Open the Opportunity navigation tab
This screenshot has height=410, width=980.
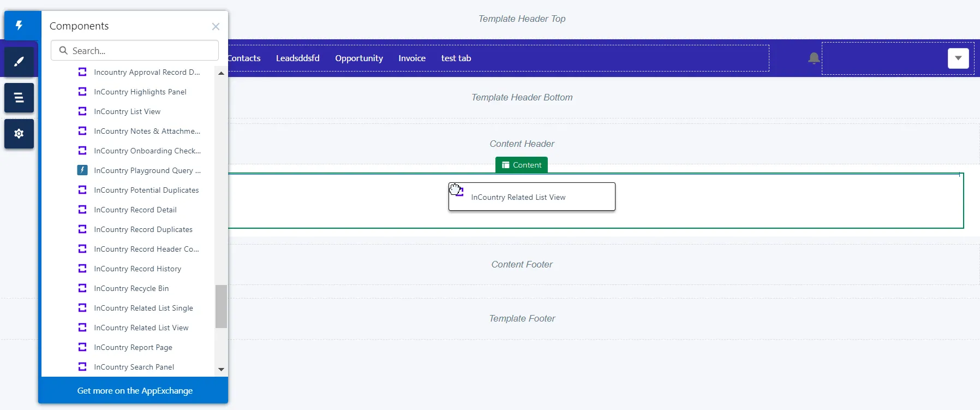[358, 58]
